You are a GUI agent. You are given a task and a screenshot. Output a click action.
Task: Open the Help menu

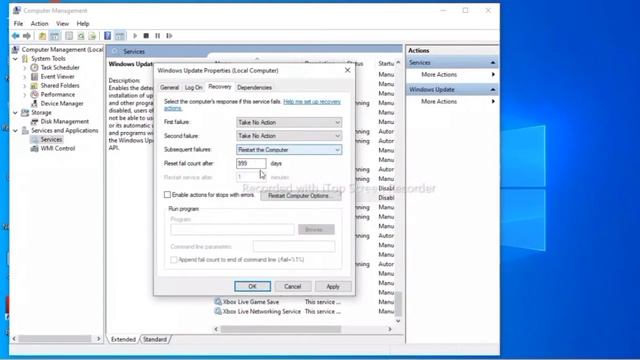point(83,24)
